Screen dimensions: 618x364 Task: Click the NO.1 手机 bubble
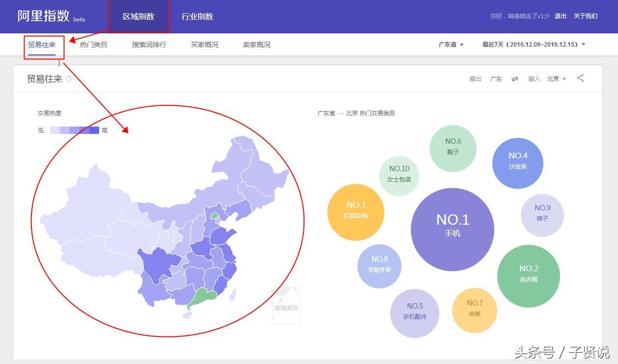(453, 230)
